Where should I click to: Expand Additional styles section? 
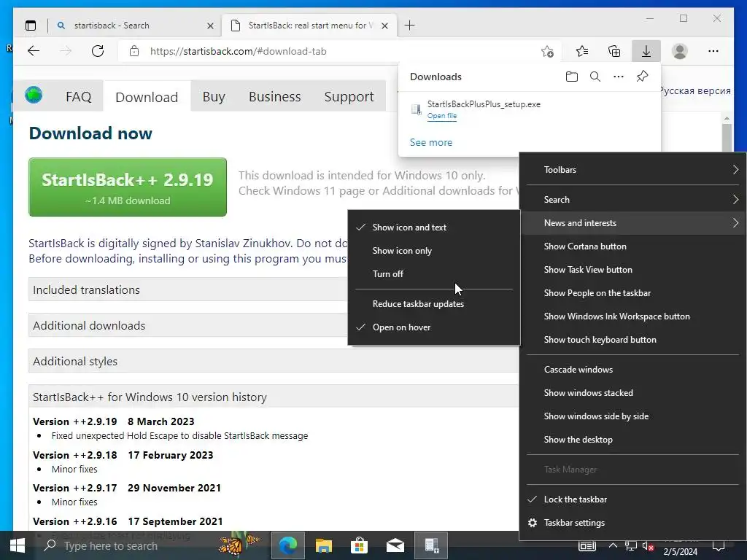[x=273, y=361]
